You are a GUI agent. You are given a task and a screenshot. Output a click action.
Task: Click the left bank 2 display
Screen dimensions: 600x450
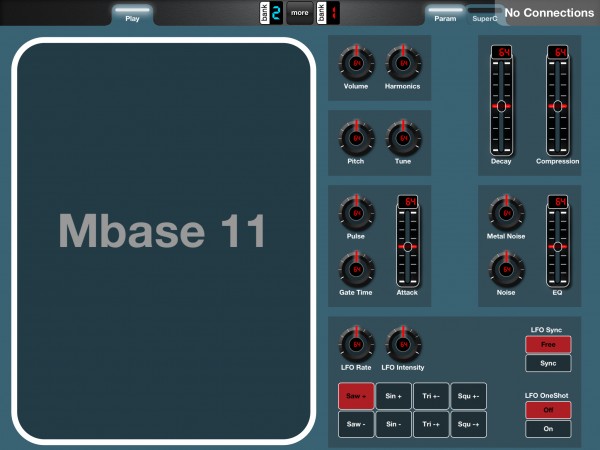tap(271, 13)
